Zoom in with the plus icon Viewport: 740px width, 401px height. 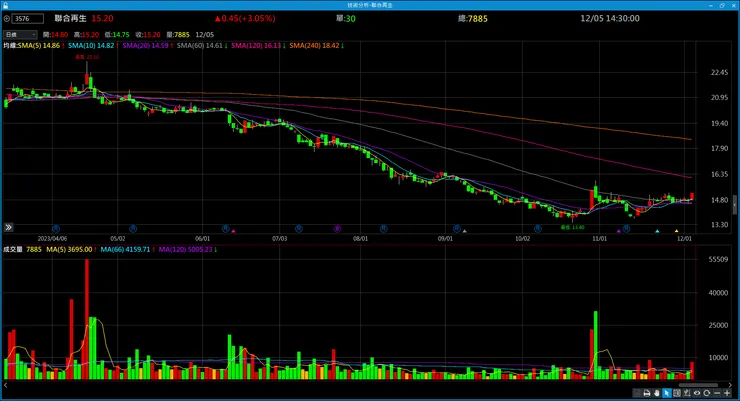point(727,393)
